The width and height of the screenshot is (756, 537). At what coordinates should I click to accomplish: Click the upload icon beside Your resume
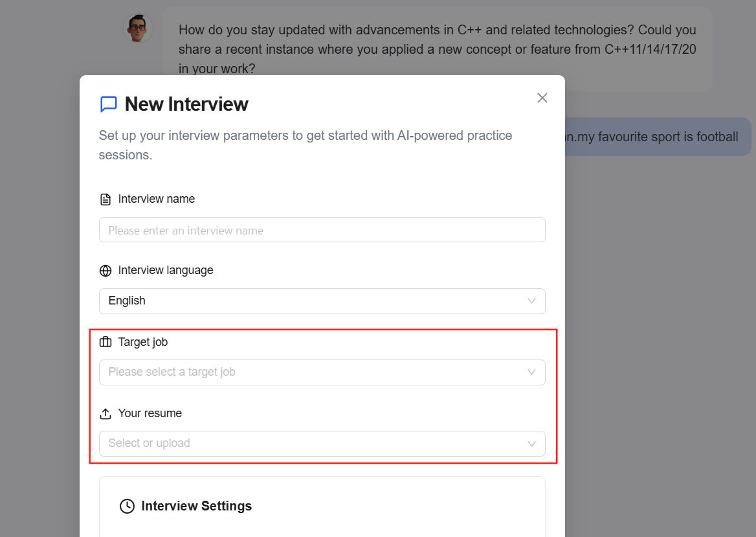106,413
